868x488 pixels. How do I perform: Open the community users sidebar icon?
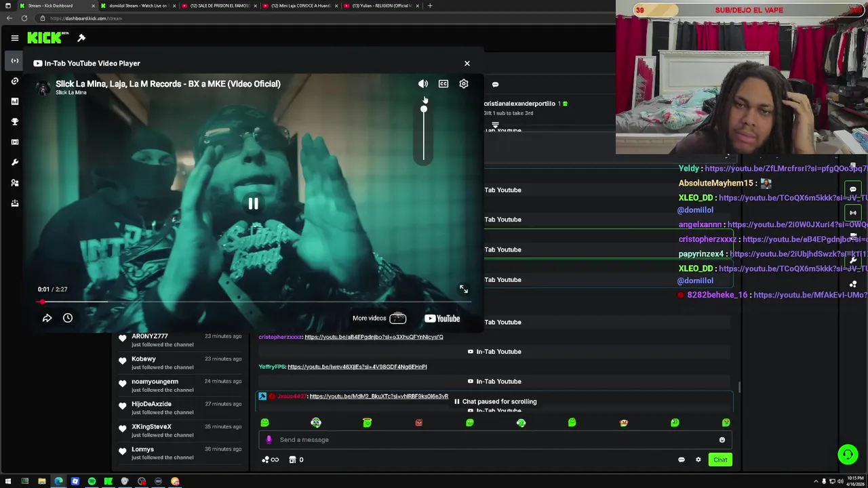15,182
